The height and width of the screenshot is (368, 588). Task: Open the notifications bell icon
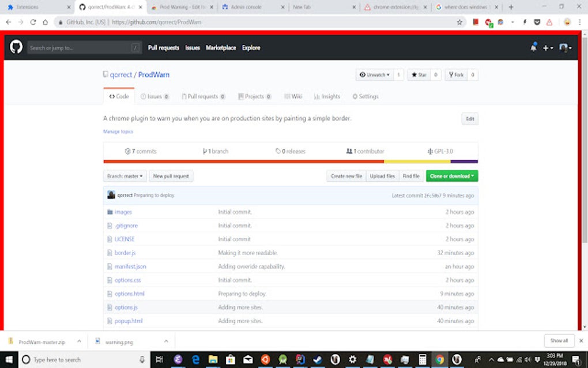point(534,48)
